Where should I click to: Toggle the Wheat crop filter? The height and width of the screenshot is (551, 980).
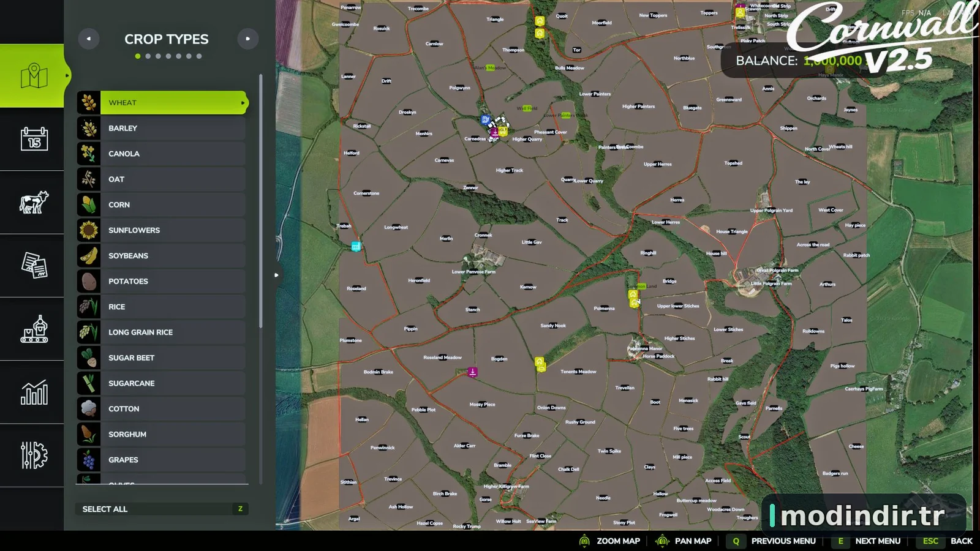[x=162, y=103]
